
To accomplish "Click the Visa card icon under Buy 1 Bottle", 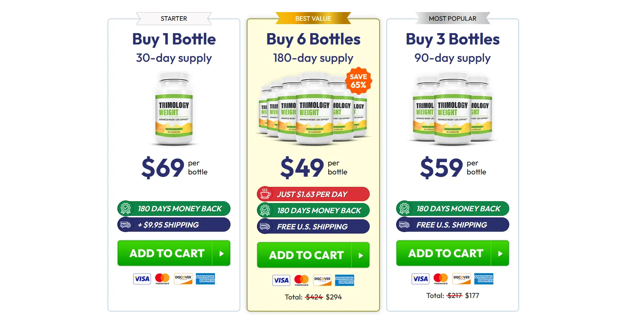I will (141, 279).
